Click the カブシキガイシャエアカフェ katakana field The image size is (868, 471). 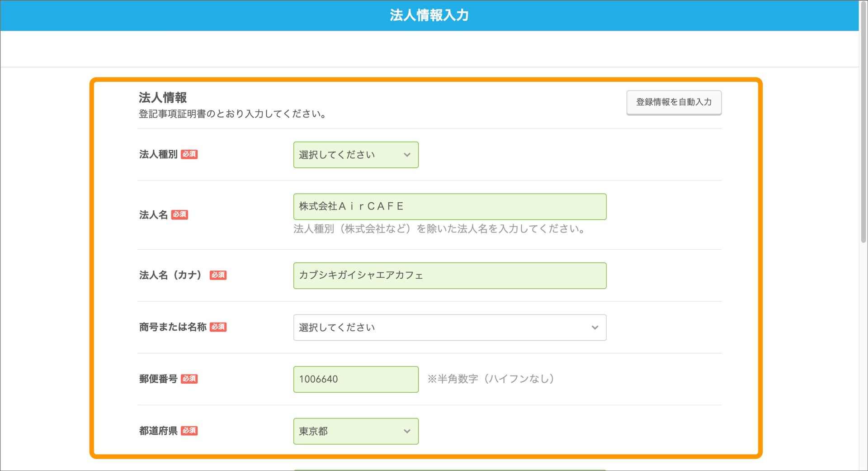[449, 276]
